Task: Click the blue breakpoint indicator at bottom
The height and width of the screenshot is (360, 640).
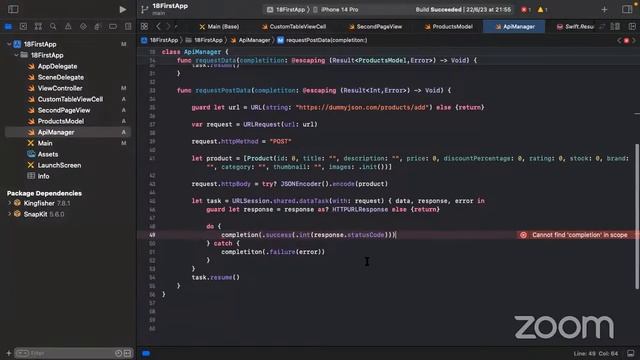Action: coord(146,353)
